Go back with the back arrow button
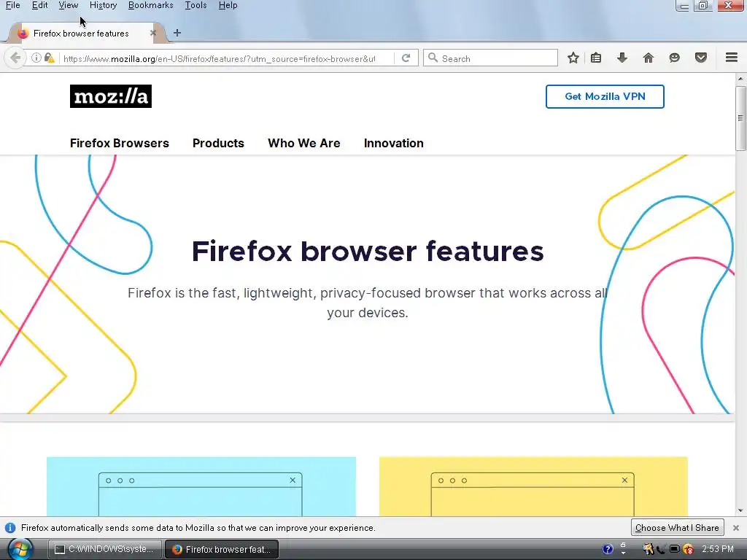Image resolution: width=747 pixels, height=560 pixels. 15,58
